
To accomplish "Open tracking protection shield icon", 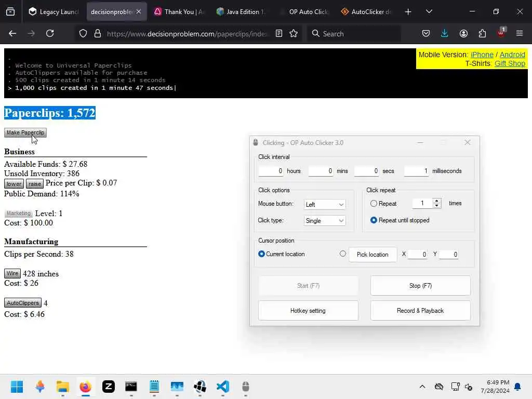I will (83, 34).
